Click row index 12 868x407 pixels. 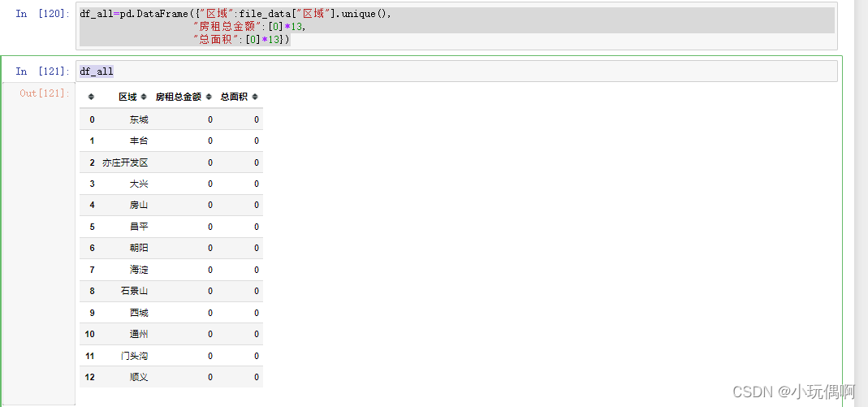[x=89, y=377]
